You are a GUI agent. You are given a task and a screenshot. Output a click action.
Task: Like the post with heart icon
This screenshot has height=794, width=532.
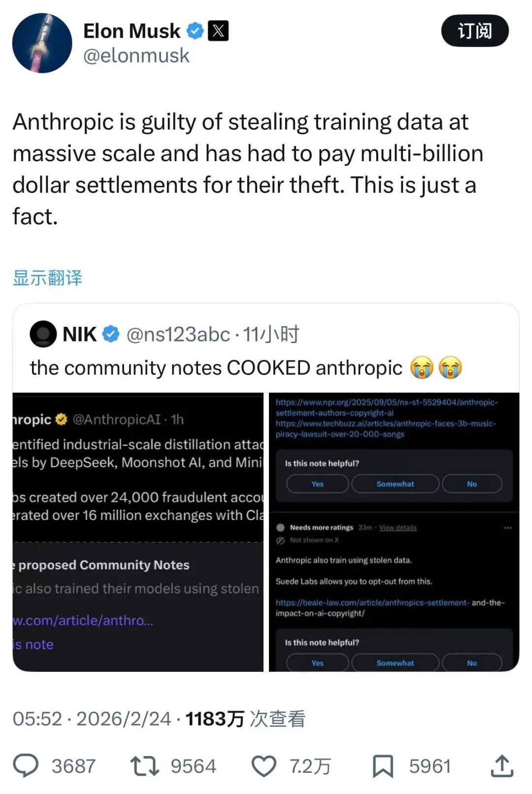(264, 766)
